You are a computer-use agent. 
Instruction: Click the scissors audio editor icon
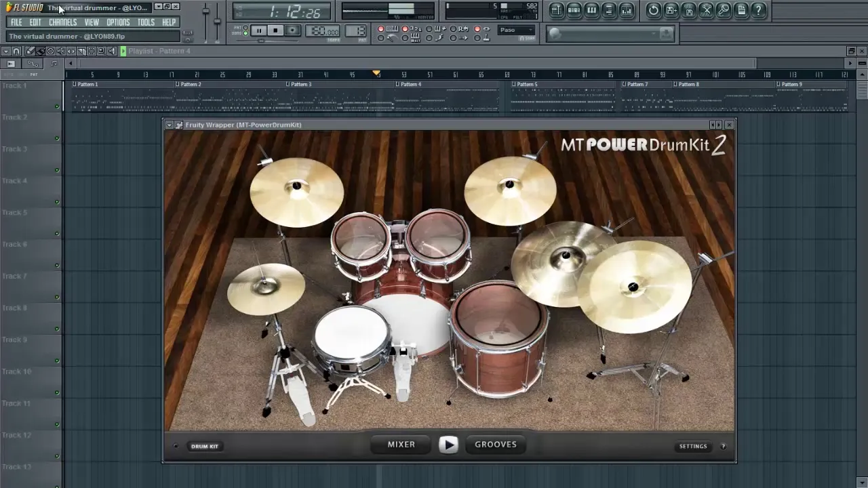click(x=706, y=10)
